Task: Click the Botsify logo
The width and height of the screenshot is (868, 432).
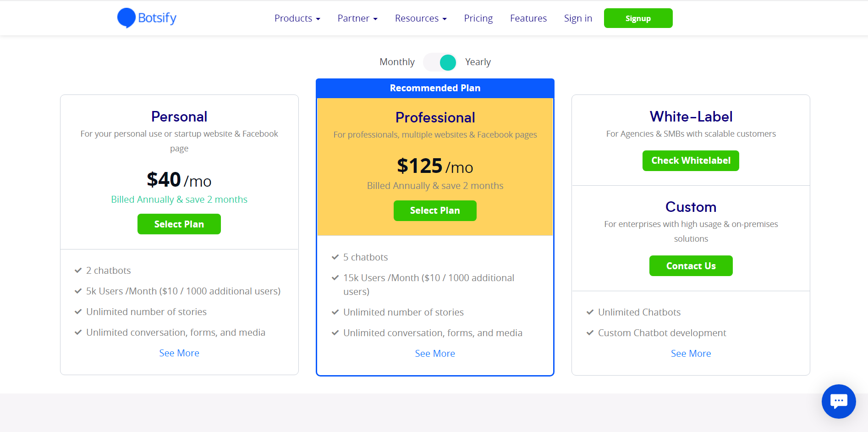Action: 147,18
